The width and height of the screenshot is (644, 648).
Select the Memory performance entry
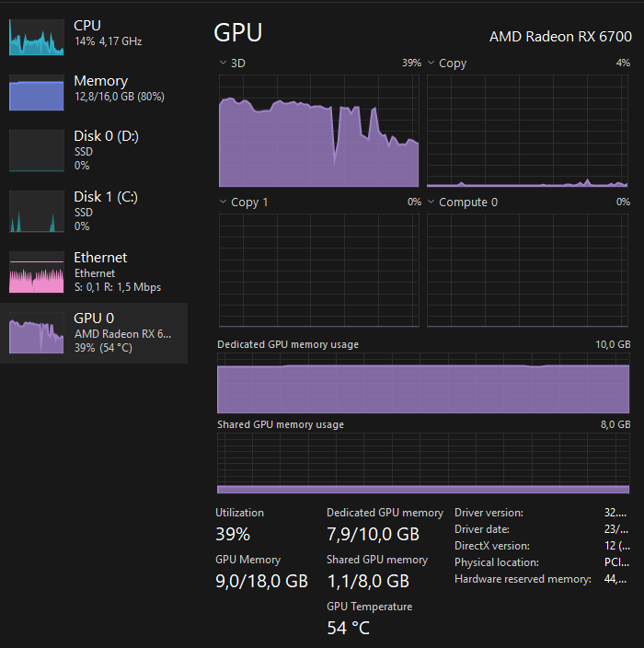point(94,92)
